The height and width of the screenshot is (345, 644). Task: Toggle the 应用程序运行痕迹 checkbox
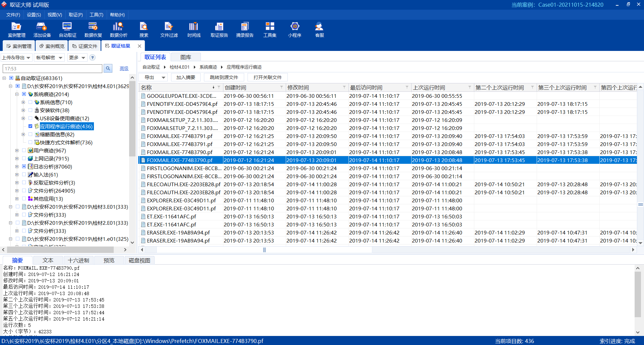click(31, 126)
